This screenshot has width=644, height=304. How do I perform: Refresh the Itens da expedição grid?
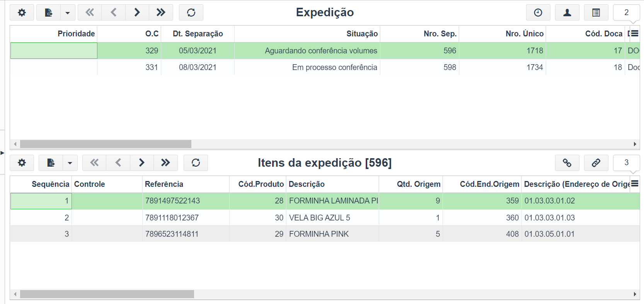point(196,163)
